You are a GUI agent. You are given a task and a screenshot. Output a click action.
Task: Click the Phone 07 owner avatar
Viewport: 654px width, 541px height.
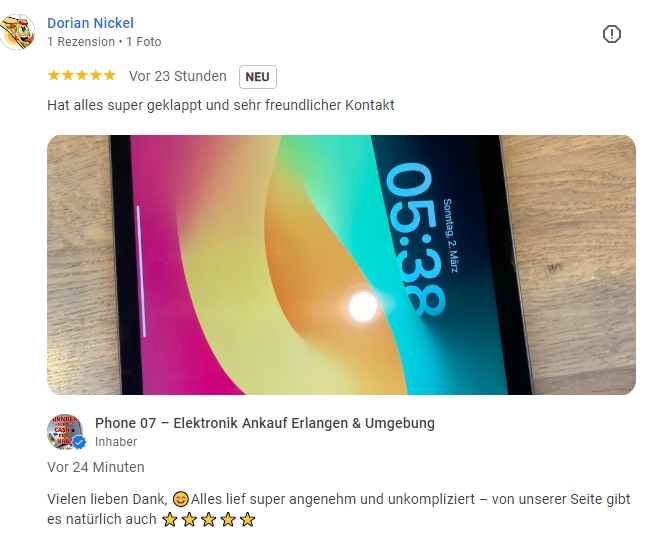[65, 432]
